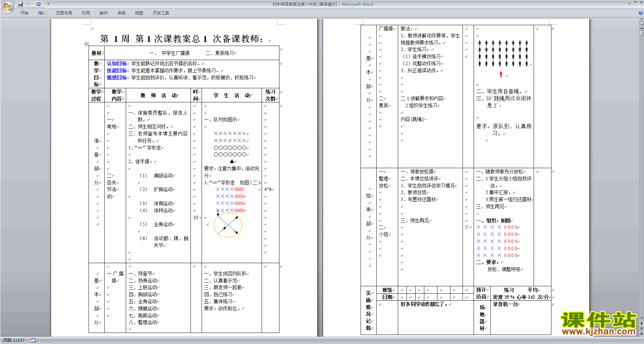
Task: Click the text 内容{跳绳}
Action: (412, 119)
